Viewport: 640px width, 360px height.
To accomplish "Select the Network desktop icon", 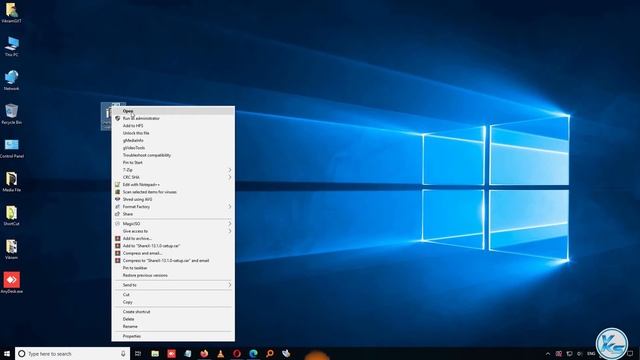I will [11, 80].
